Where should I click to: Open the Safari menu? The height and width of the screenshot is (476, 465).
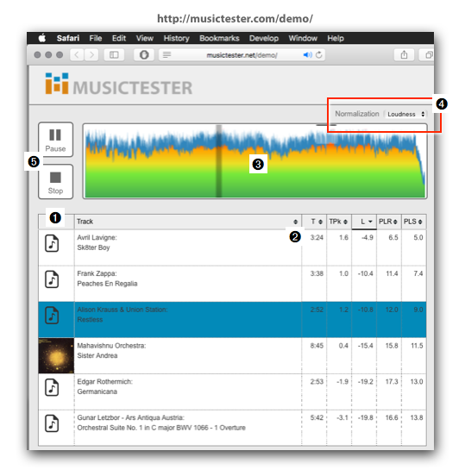click(68, 38)
